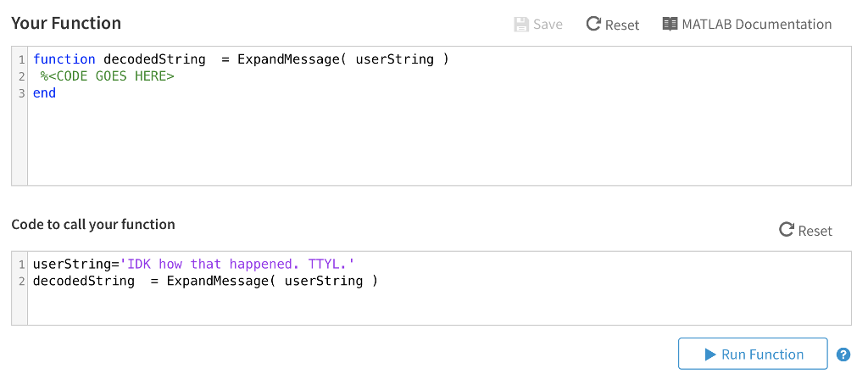868x391 pixels.
Task: Click the MATLAB Documentation book icon
Action: pos(670,25)
